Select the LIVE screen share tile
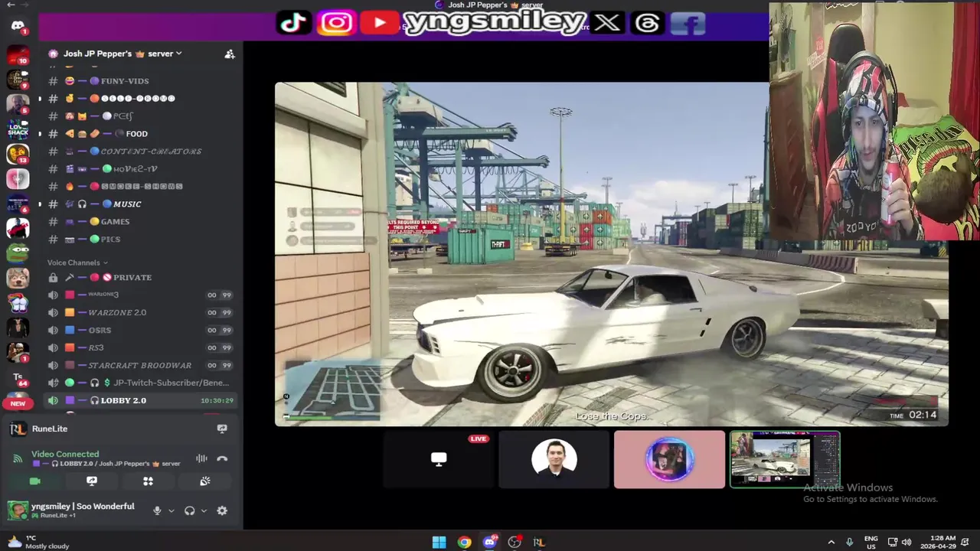This screenshot has width=980, height=551. pyautogui.click(x=439, y=459)
